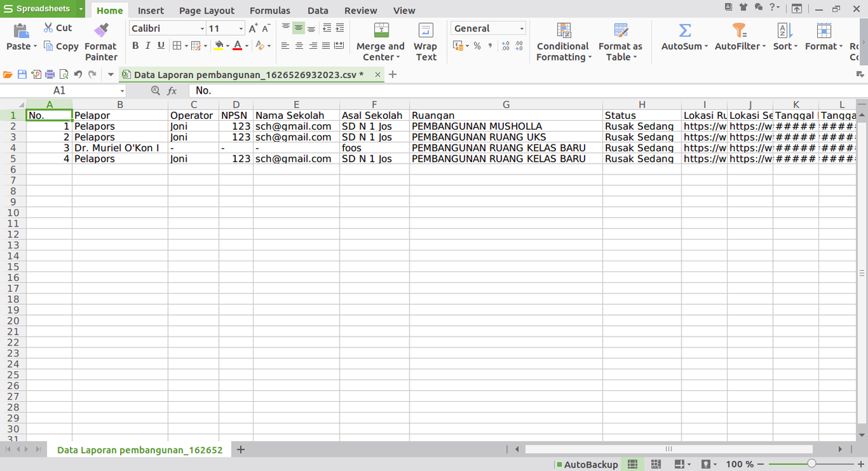Click the print preview icon
The width and height of the screenshot is (868, 471).
(64, 75)
